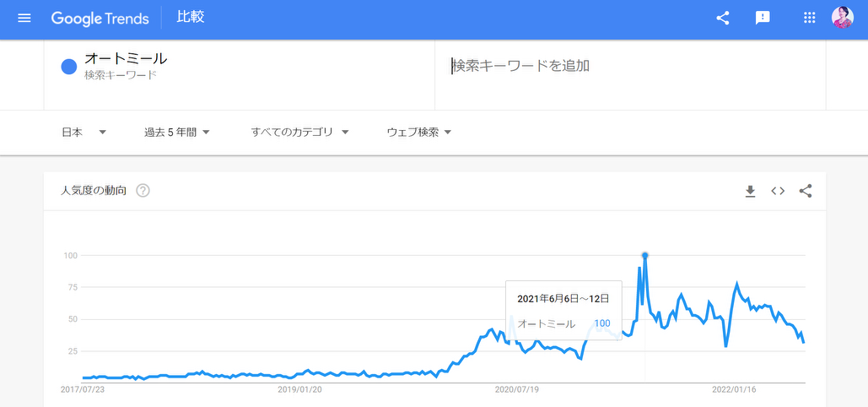868x407 pixels.
Task: Download the interest chart as CSV
Action: click(750, 192)
